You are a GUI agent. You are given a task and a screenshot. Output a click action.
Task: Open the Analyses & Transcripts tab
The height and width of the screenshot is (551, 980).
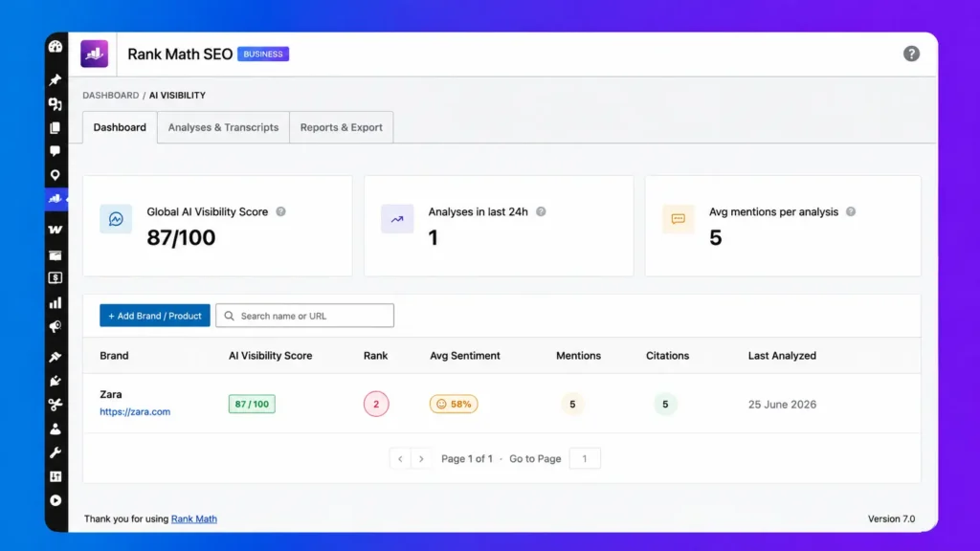click(223, 127)
